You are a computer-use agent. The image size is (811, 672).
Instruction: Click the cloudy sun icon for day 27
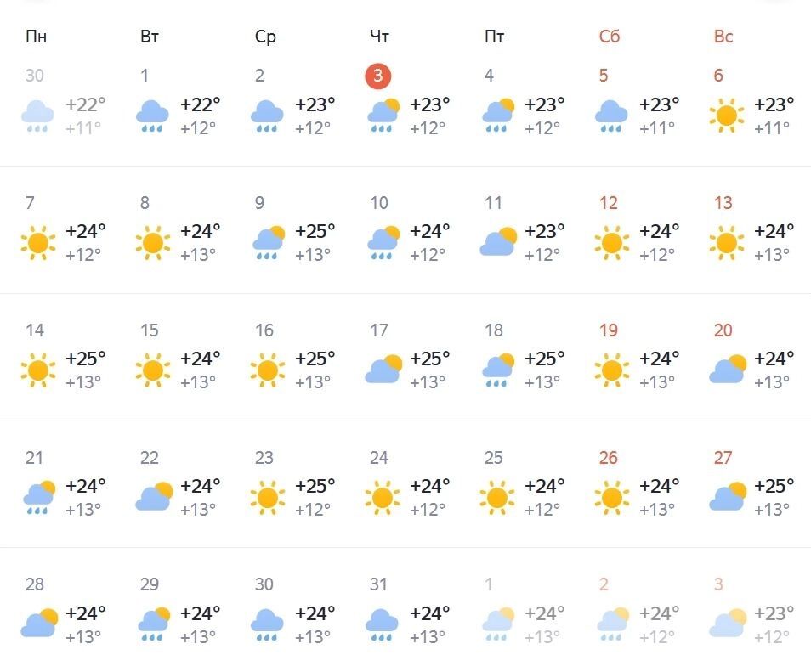728,496
